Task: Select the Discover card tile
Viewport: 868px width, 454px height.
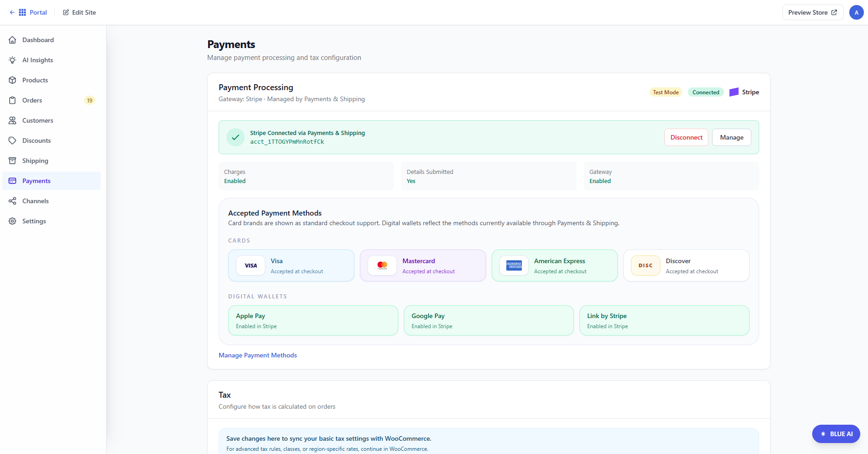Action: (x=686, y=265)
